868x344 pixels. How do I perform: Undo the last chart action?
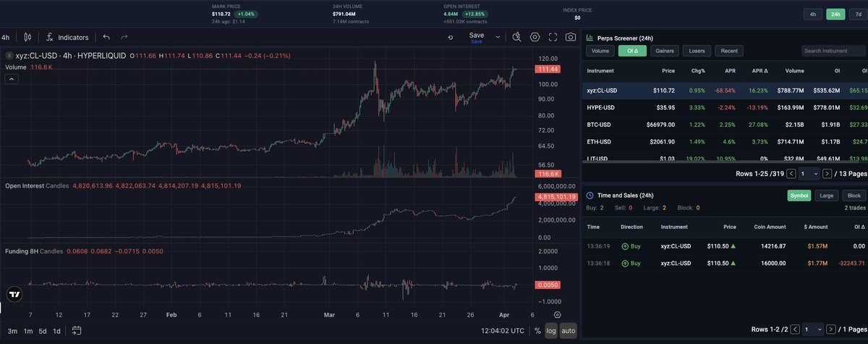[x=106, y=37]
